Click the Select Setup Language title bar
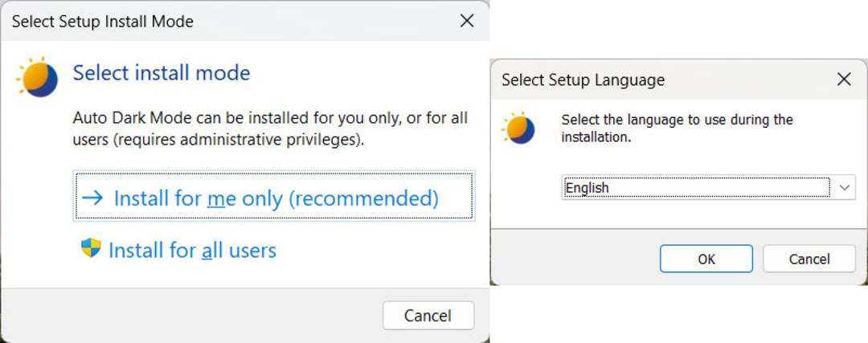This screenshot has height=343, width=868. click(x=661, y=80)
